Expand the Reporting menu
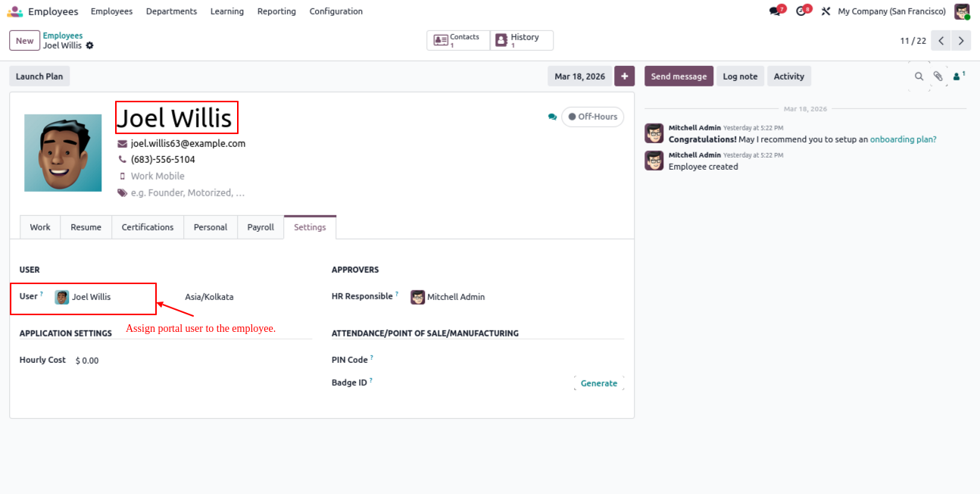Screen dimensions: 980x494 click(276, 11)
